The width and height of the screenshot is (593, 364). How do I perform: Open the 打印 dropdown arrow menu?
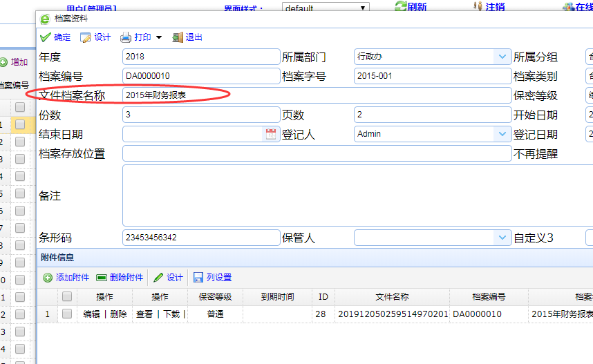(x=158, y=37)
